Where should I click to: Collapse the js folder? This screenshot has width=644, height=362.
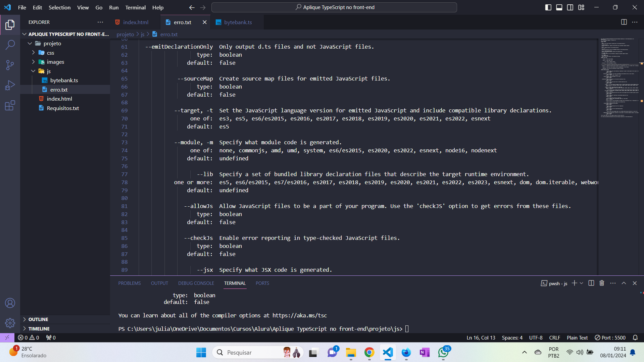[x=65, y=71]
